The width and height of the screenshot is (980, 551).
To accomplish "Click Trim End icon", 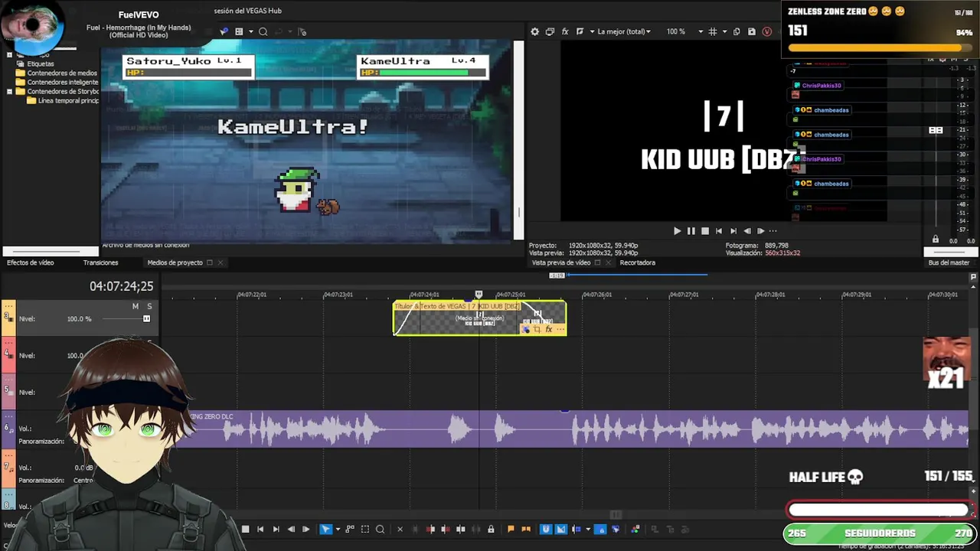I will [x=446, y=529].
